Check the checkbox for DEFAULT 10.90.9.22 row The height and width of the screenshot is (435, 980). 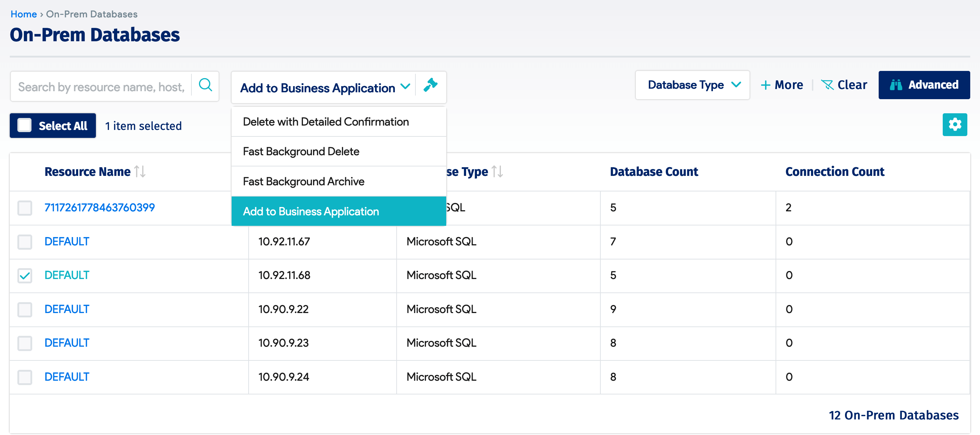tap(24, 309)
